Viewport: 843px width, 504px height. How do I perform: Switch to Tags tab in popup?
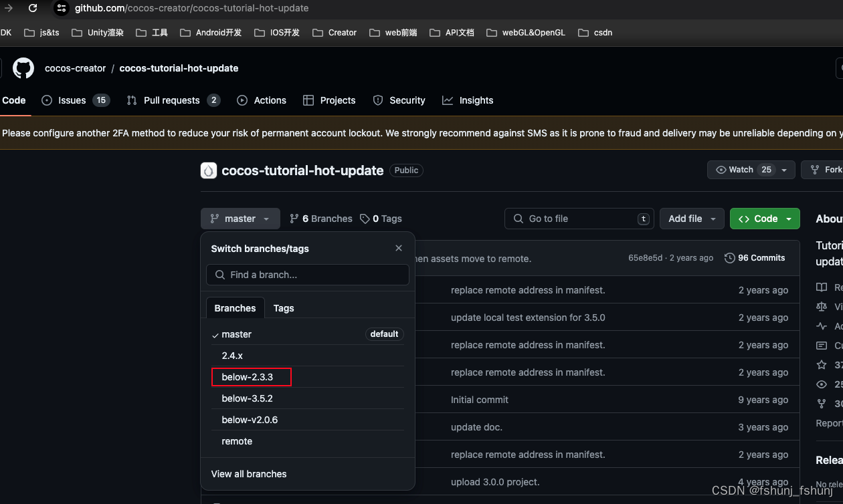coord(284,308)
